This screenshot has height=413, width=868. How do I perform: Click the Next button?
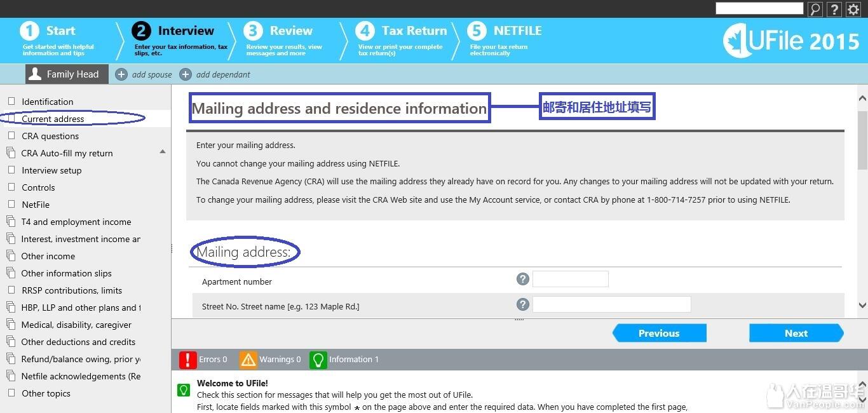(x=796, y=333)
